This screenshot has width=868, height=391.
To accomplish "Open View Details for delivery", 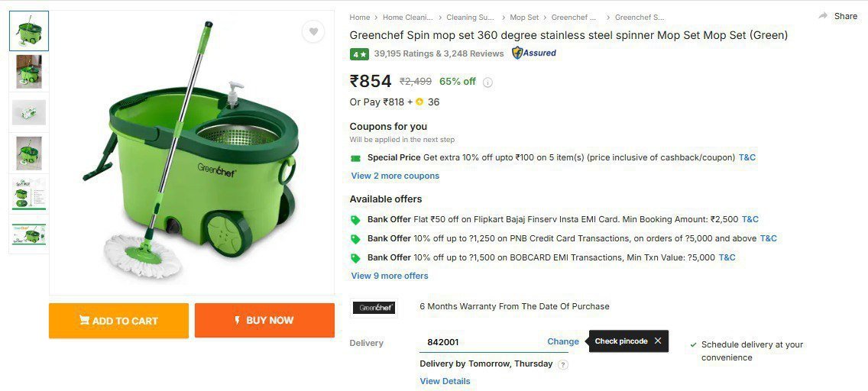I will (445, 381).
